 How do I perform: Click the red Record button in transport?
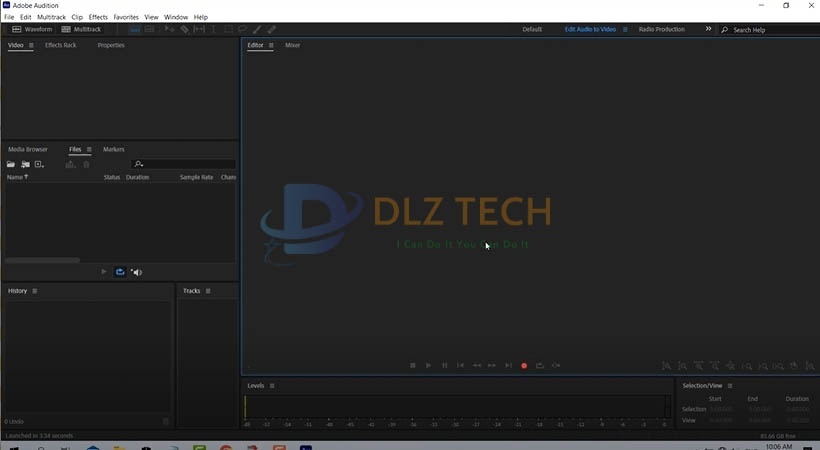[524, 366]
